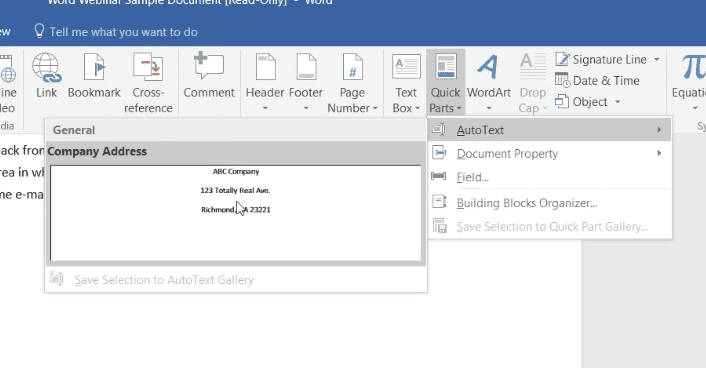The width and height of the screenshot is (706, 368).
Task: Open the Quick Parts menu button
Action: point(445,82)
